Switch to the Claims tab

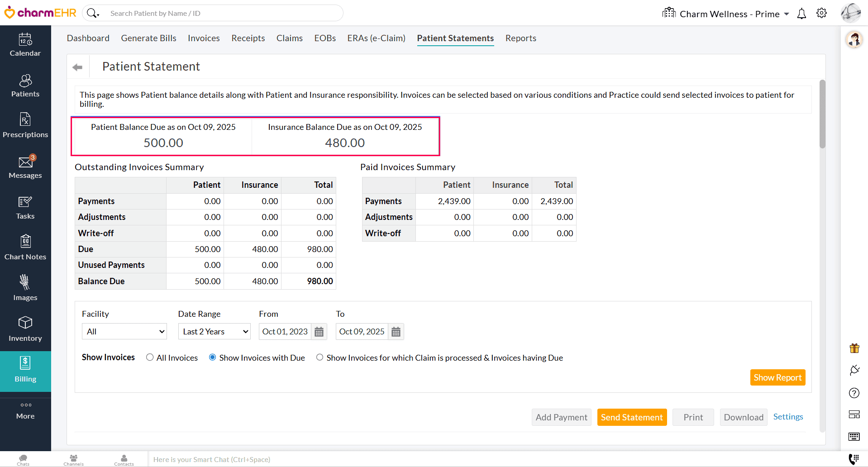click(289, 38)
